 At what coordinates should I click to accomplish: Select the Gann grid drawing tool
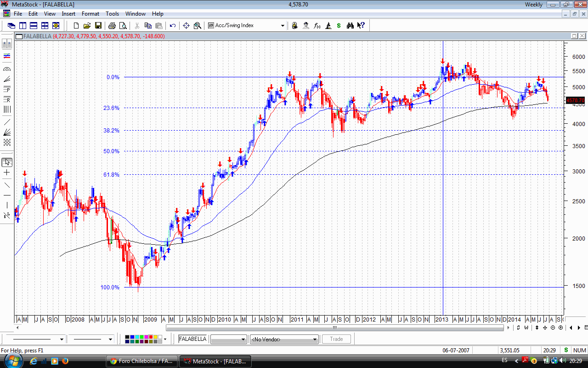[x=7, y=142]
